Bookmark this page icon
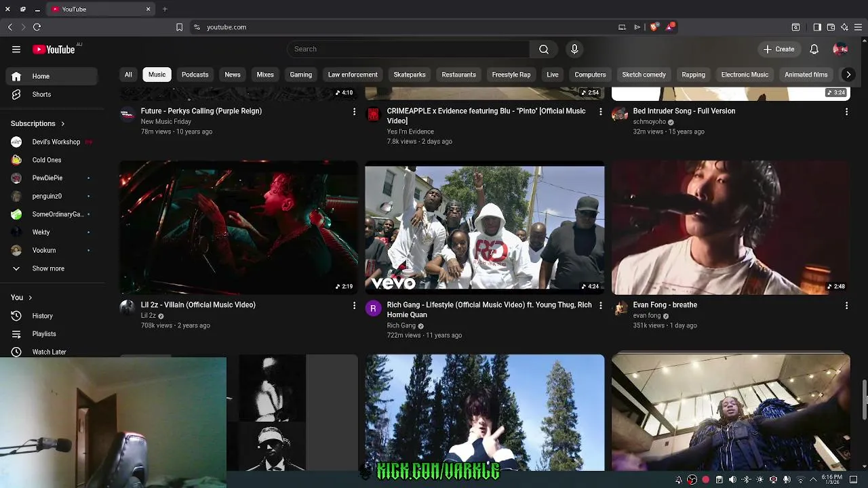This screenshot has width=868, height=488. 179,27
